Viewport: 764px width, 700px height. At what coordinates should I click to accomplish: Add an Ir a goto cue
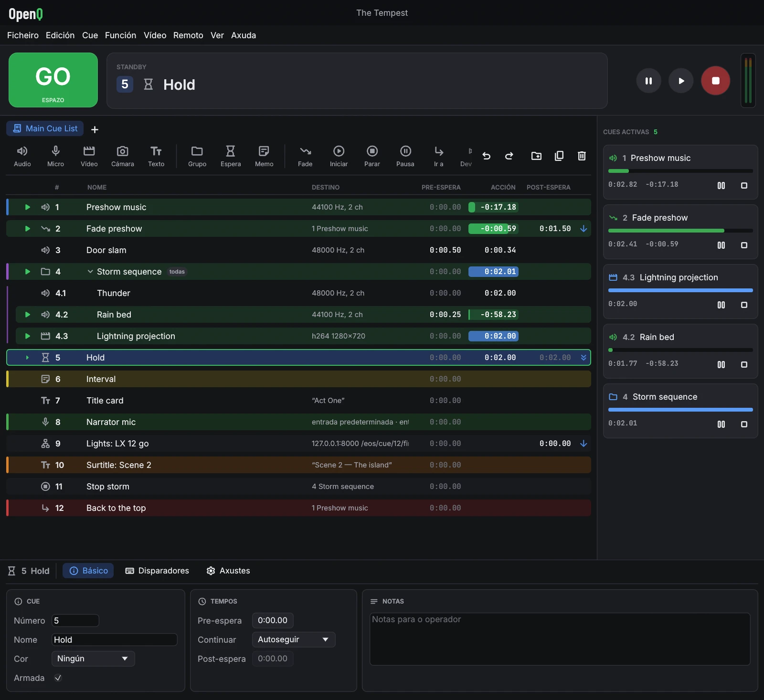click(x=439, y=156)
